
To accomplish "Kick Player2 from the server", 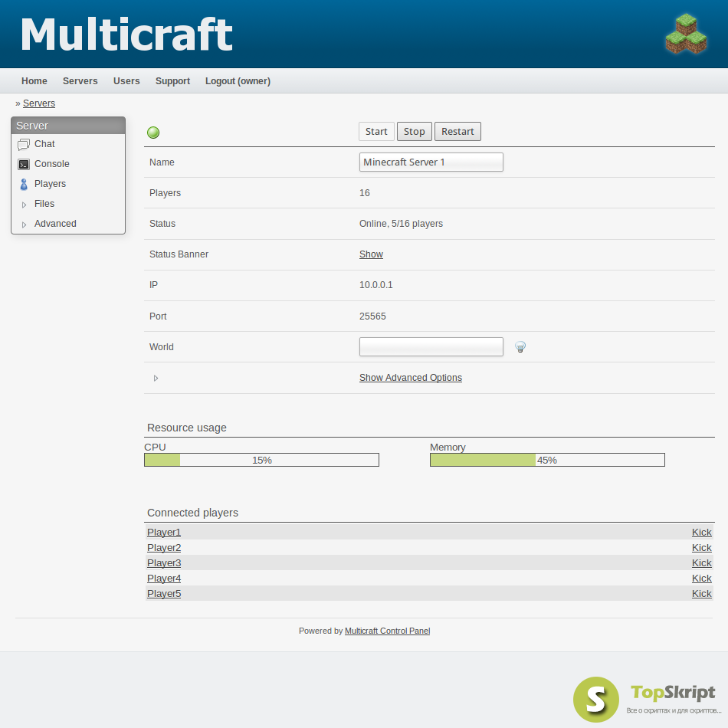I will pos(701,548).
